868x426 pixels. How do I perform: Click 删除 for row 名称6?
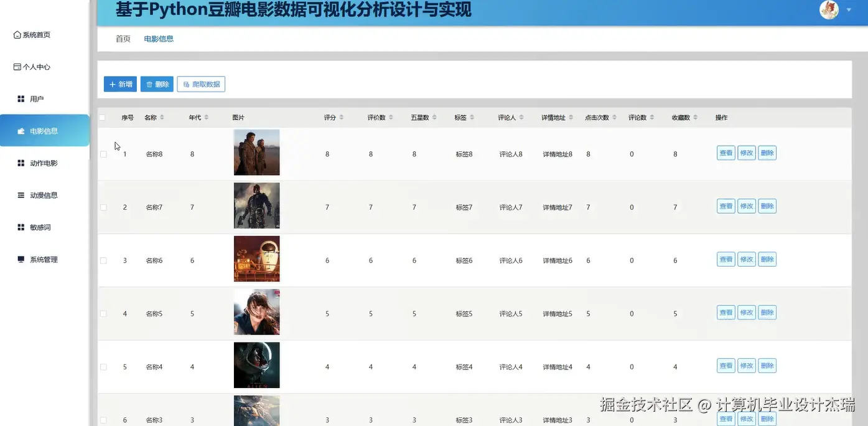coord(767,260)
